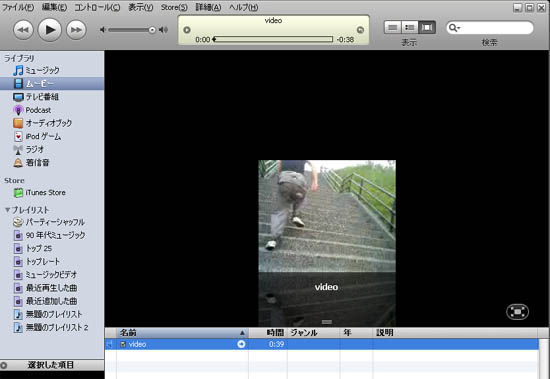Screen dimensions: 550x379
Task: Sort by ジャンル column header
Action: click(x=313, y=332)
